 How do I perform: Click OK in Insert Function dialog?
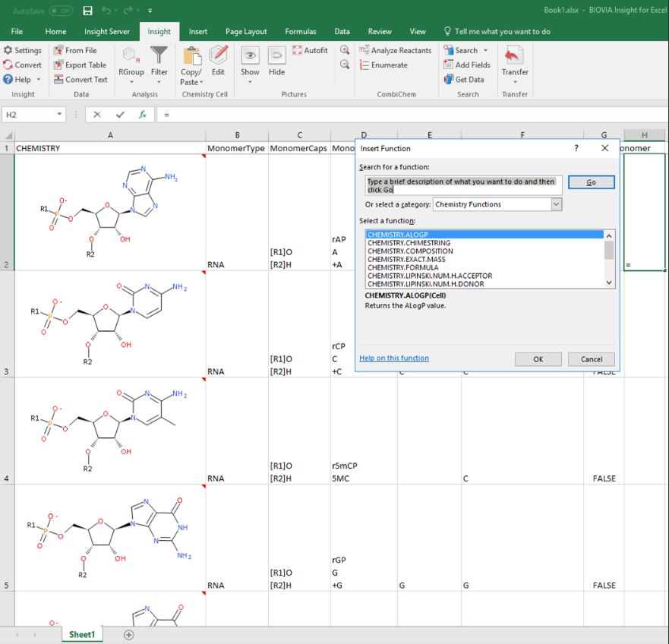click(538, 359)
